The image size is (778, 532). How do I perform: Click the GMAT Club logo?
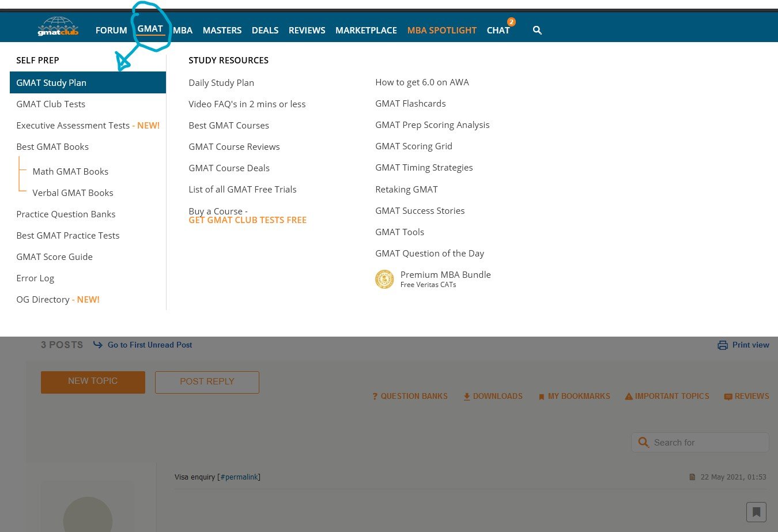(x=58, y=27)
